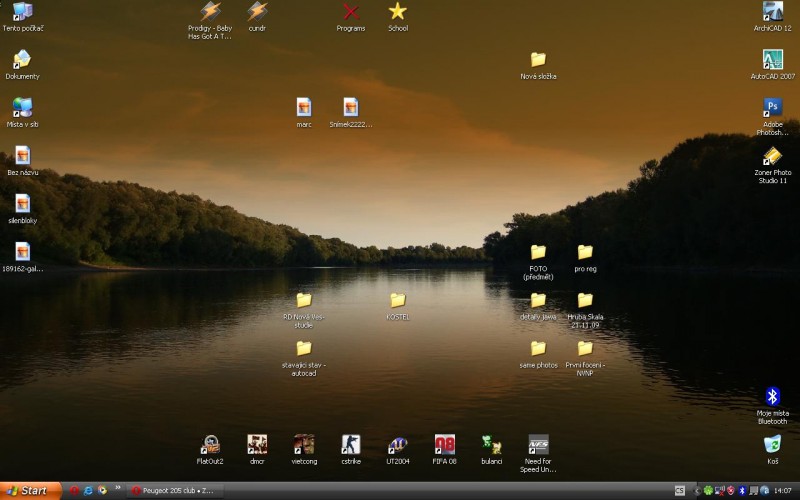Open the Start menu
This screenshot has width=800, height=500.
click(28, 491)
